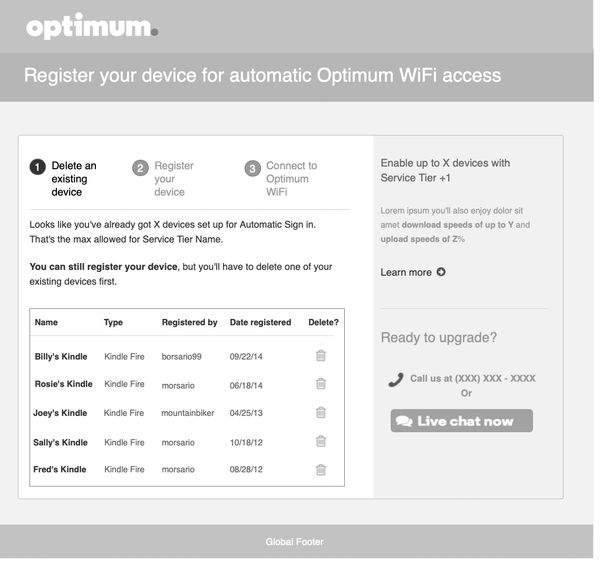Sort table by Name column header
The height and width of the screenshot is (563, 600).
[46, 322]
